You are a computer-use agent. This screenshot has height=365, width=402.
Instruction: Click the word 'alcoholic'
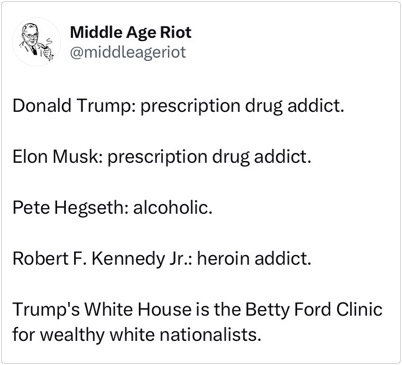(171, 207)
